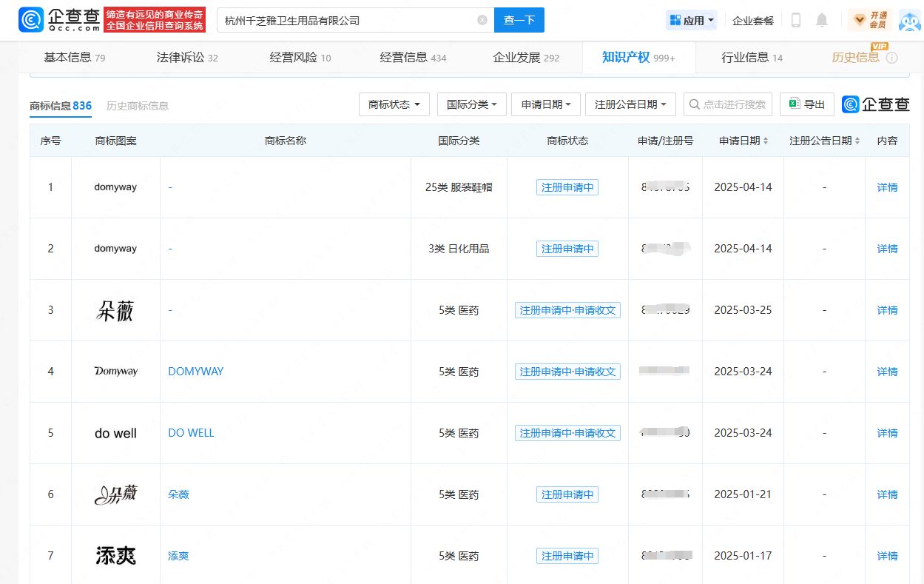Open the 商标状态 filter dropdown

tap(394, 104)
